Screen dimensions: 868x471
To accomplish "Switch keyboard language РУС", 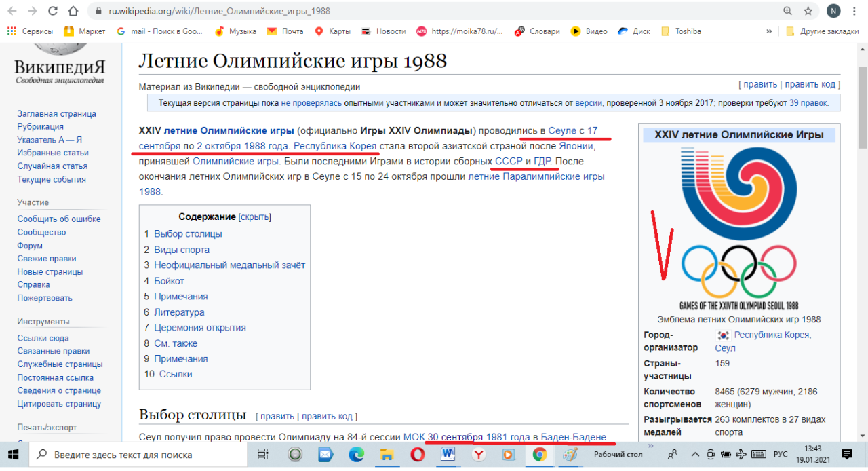I will coord(781,454).
